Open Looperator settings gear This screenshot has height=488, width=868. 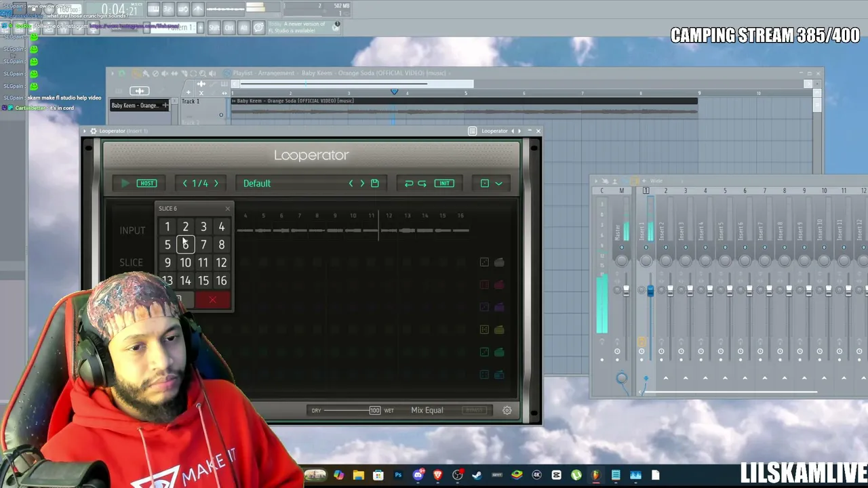(507, 410)
